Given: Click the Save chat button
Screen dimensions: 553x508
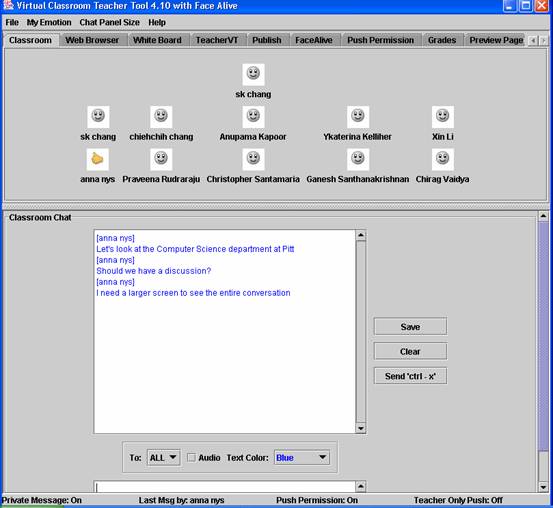Looking at the screenshot, I should (410, 327).
